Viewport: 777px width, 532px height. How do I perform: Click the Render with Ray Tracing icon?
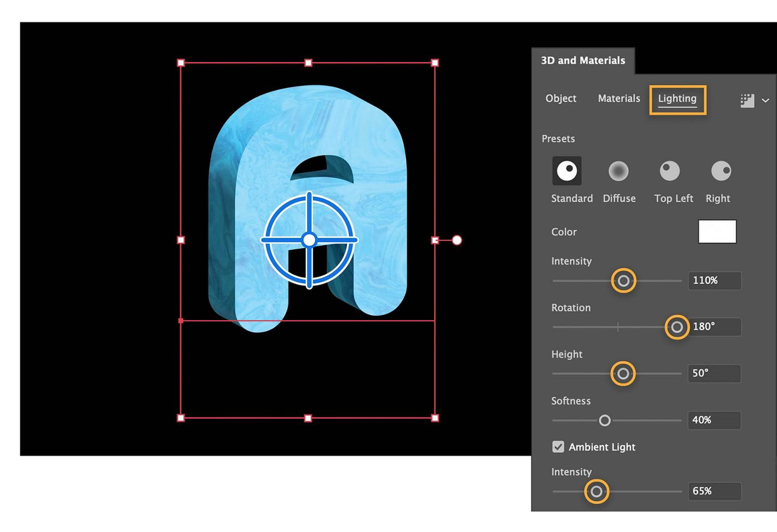coord(746,100)
